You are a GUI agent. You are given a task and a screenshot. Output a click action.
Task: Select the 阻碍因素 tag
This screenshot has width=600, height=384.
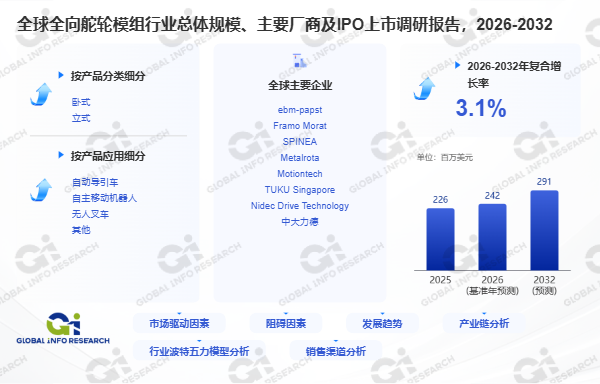[286, 324]
